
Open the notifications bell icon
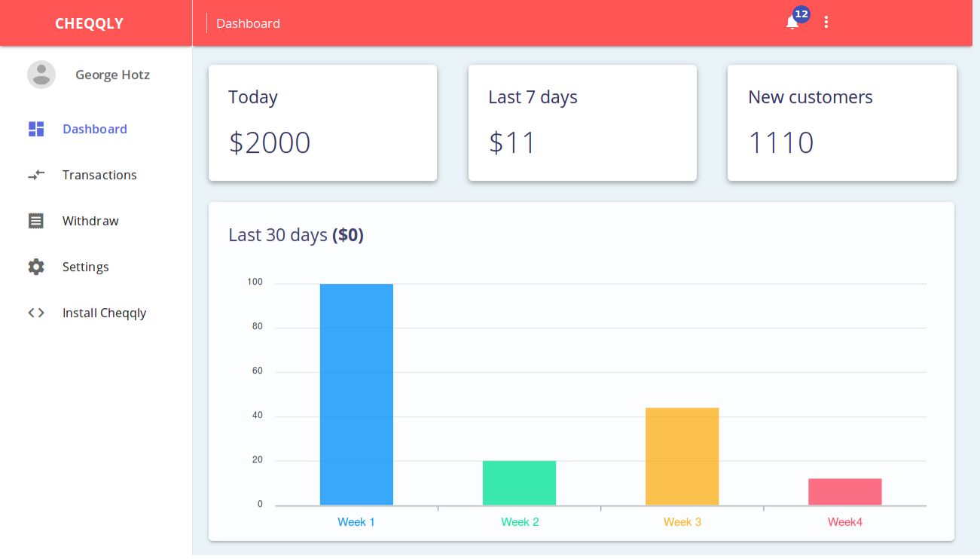tap(792, 23)
